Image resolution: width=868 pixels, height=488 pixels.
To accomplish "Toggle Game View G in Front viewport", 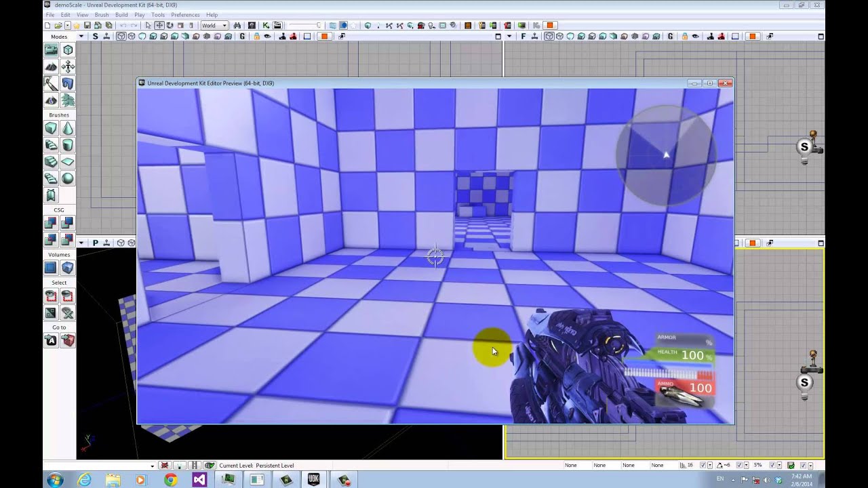I will click(x=672, y=37).
